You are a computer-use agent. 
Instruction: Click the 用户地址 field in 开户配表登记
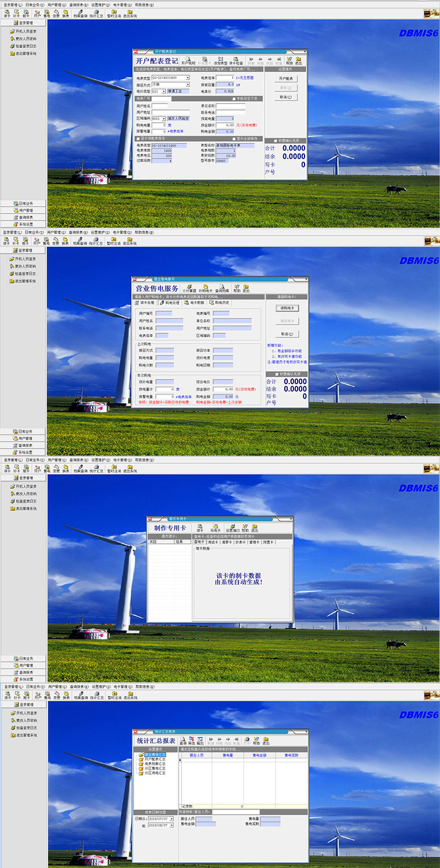pyautogui.click(x=171, y=112)
